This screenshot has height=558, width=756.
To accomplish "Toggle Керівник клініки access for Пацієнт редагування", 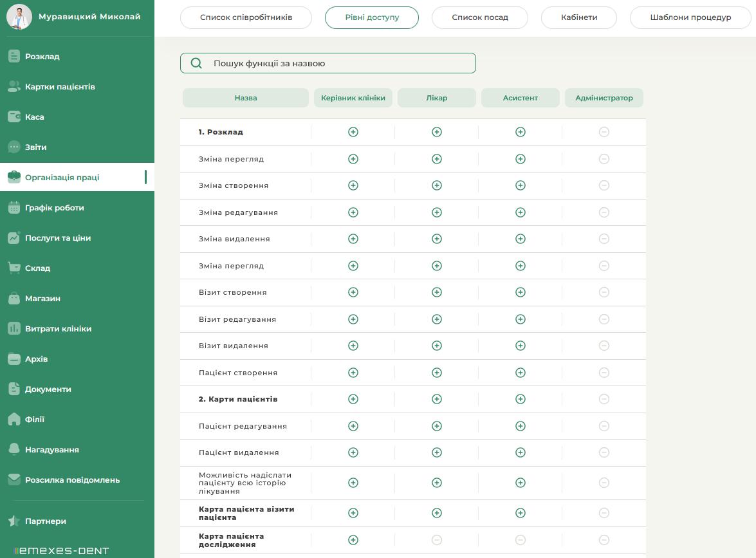I will 353,426.
